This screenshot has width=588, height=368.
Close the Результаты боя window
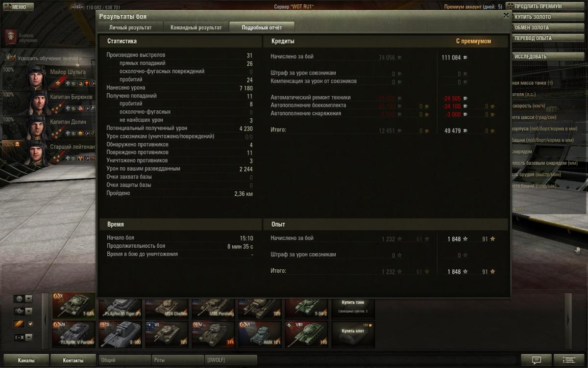coord(506,16)
